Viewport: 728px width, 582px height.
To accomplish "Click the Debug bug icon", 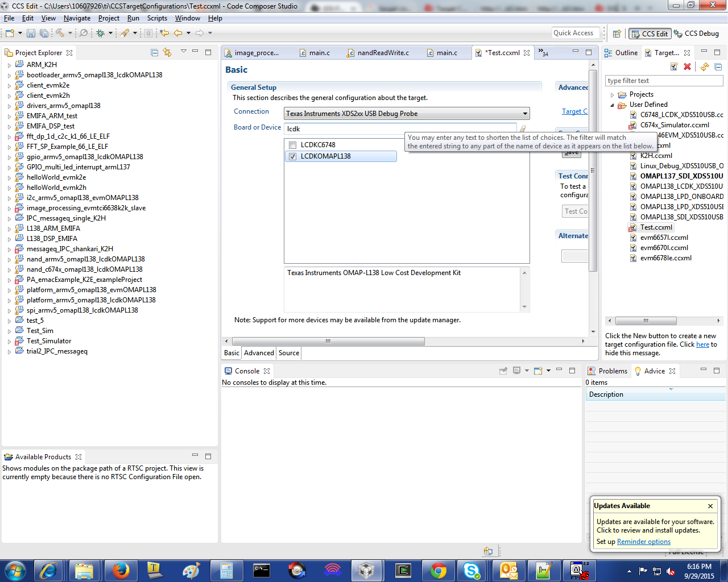I will [x=100, y=34].
